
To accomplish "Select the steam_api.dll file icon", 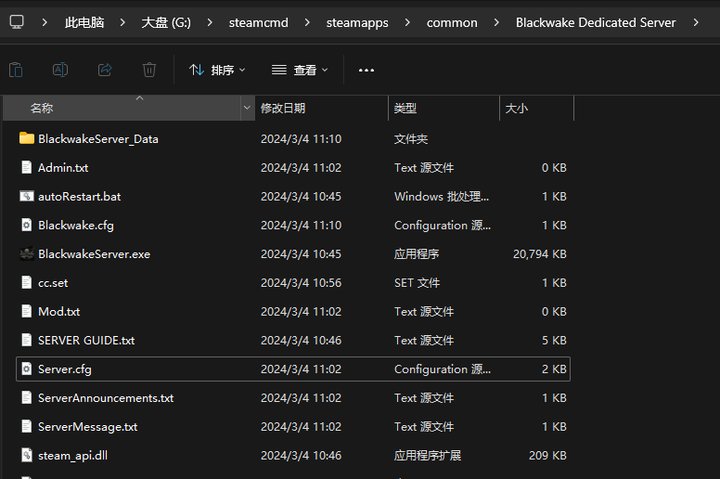I will [27, 455].
